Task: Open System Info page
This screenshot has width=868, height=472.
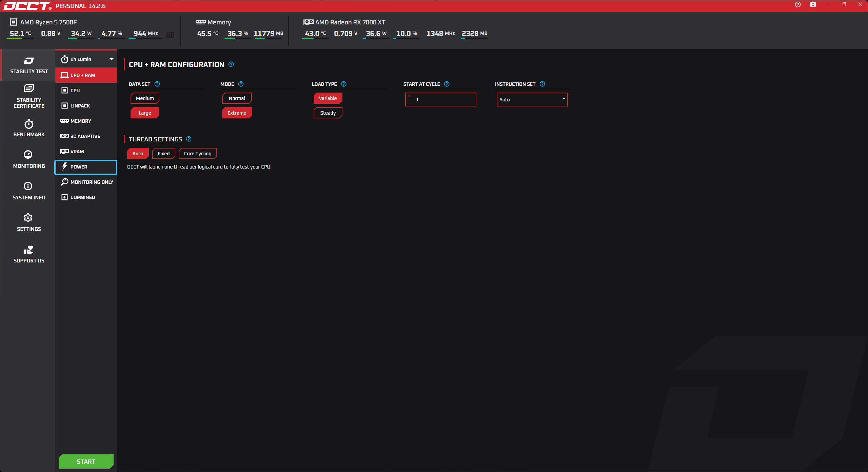Action: (28, 191)
